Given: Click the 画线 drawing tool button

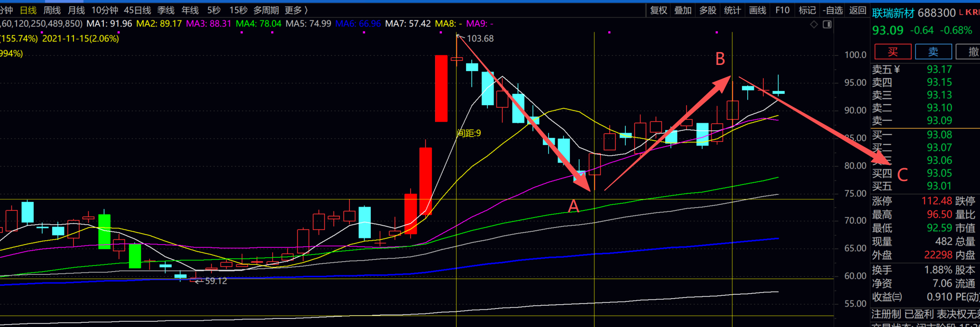Looking at the screenshot, I should pyautogui.click(x=758, y=10).
